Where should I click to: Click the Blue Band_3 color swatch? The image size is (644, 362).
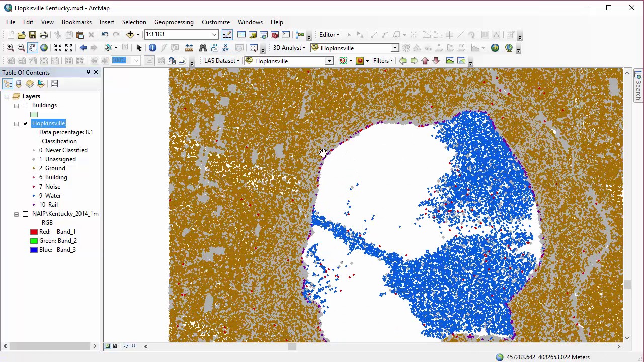tap(34, 250)
